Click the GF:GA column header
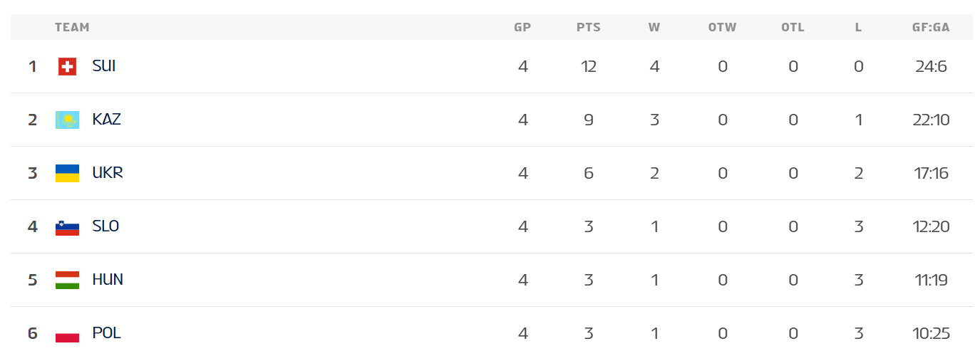This screenshot has width=980, height=356. (931, 28)
